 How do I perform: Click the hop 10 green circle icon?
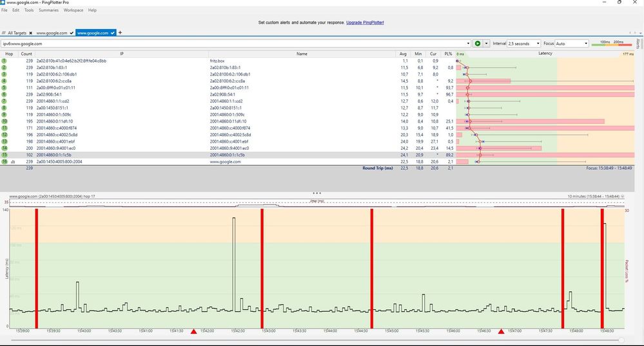coord(4,121)
